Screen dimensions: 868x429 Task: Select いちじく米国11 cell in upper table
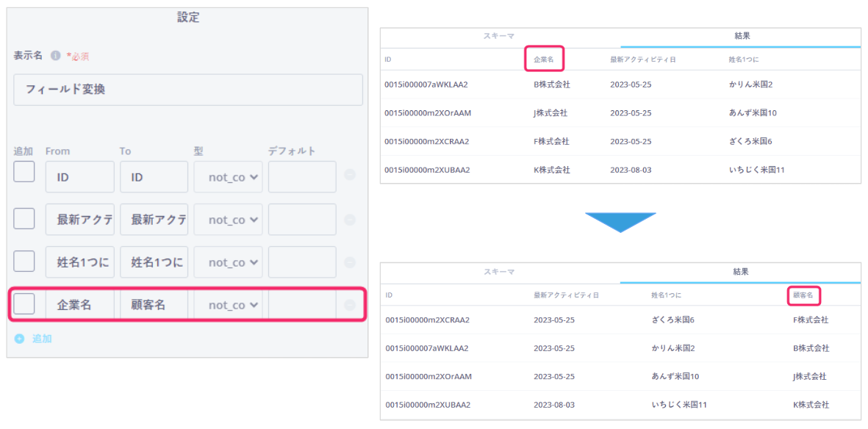[x=757, y=170]
